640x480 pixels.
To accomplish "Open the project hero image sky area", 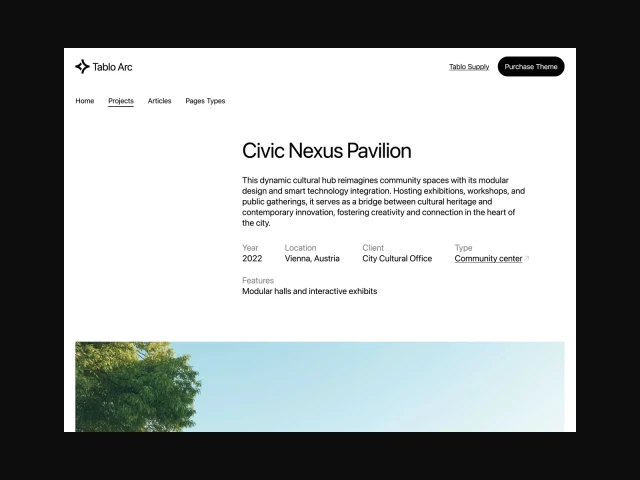I will click(x=400, y=385).
